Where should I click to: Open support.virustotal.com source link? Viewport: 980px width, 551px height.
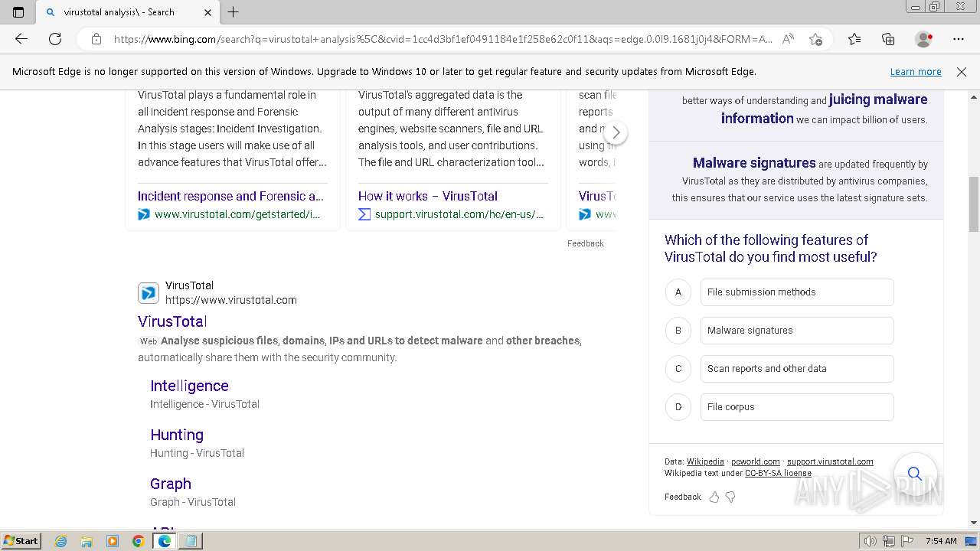click(830, 461)
